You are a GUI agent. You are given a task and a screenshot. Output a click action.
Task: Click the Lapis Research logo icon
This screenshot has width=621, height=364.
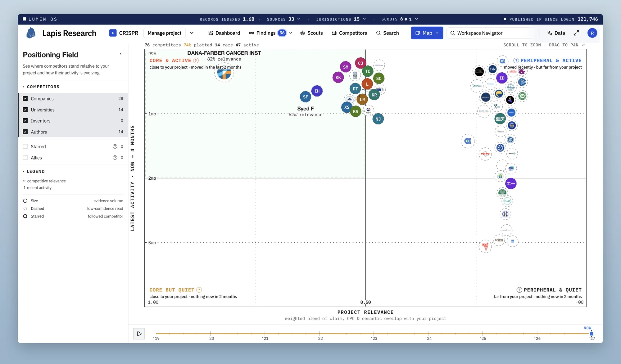pyautogui.click(x=31, y=33)
